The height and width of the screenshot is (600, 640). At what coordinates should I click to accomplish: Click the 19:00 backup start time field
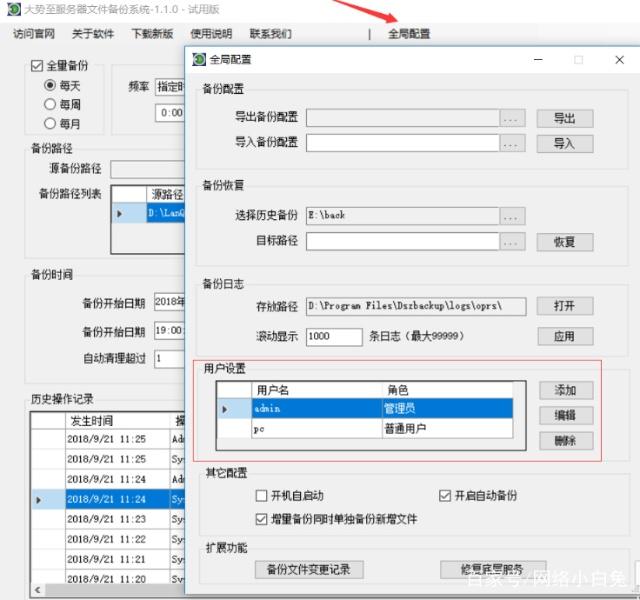[x=169, y=331]
